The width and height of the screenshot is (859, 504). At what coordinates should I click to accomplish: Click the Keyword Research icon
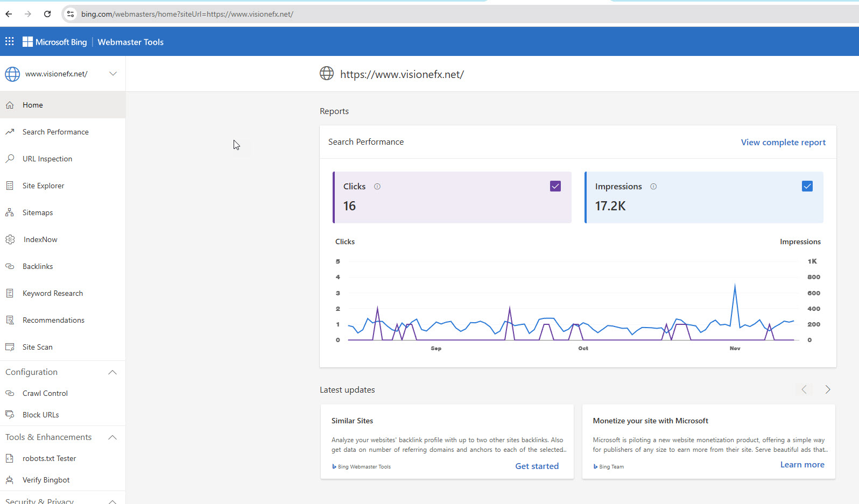10,293
